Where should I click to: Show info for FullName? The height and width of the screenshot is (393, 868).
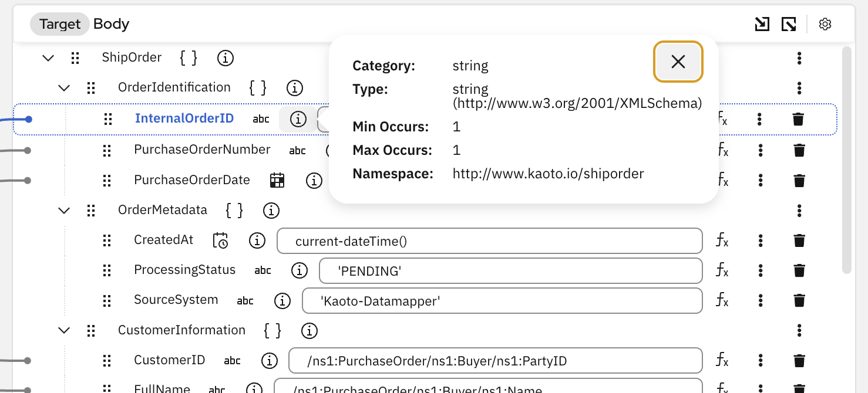pyautogui.click(x=254, y=389)
